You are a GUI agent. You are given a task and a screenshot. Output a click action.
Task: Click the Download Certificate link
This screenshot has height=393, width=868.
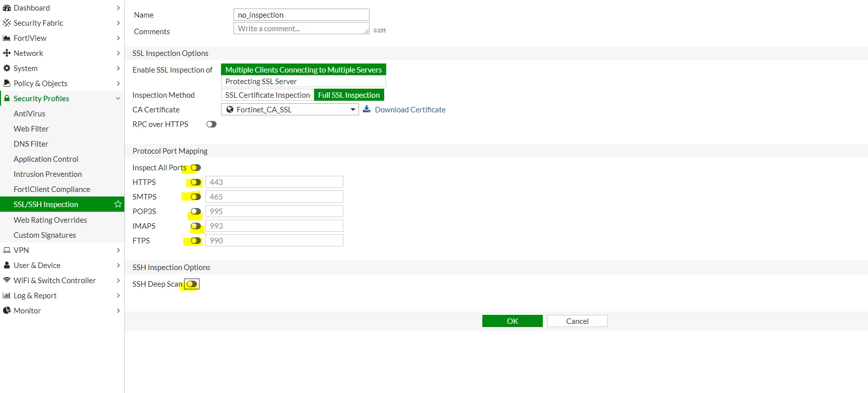410,109
